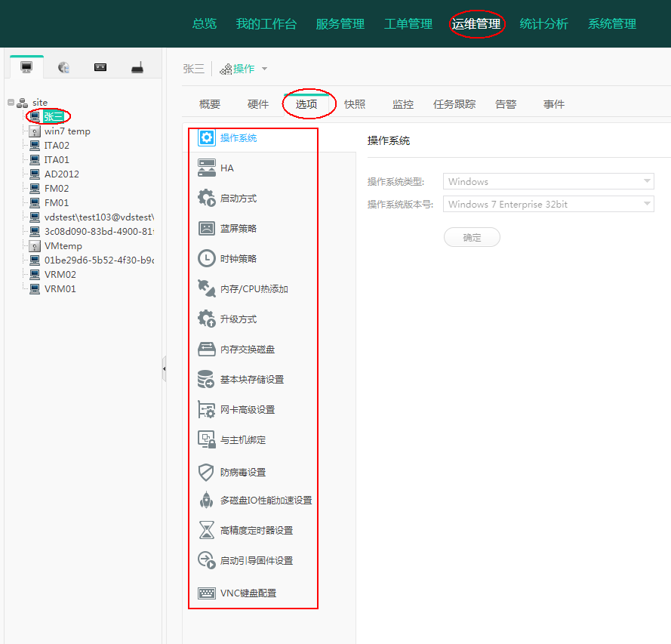Click the 与主机绑定 lock icon
Screen dimensions: 671x644
coord(207,439)
